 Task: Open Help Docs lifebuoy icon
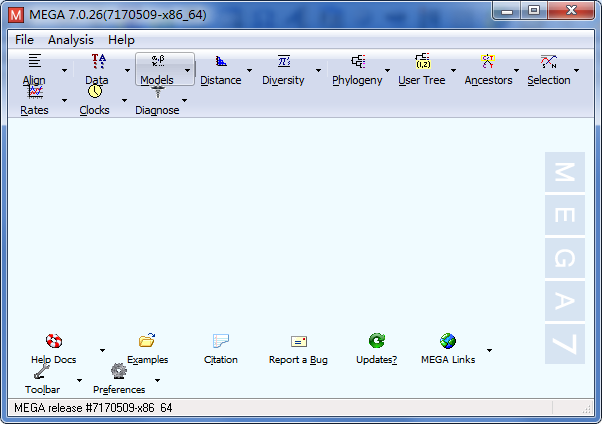[54, 341]
